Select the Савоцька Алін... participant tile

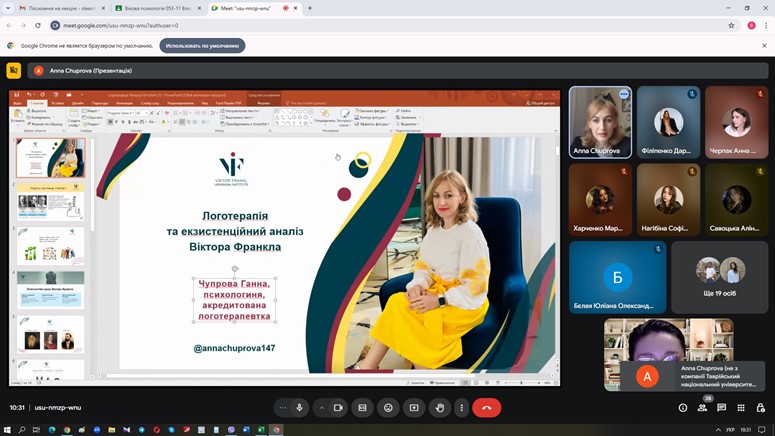736,200
